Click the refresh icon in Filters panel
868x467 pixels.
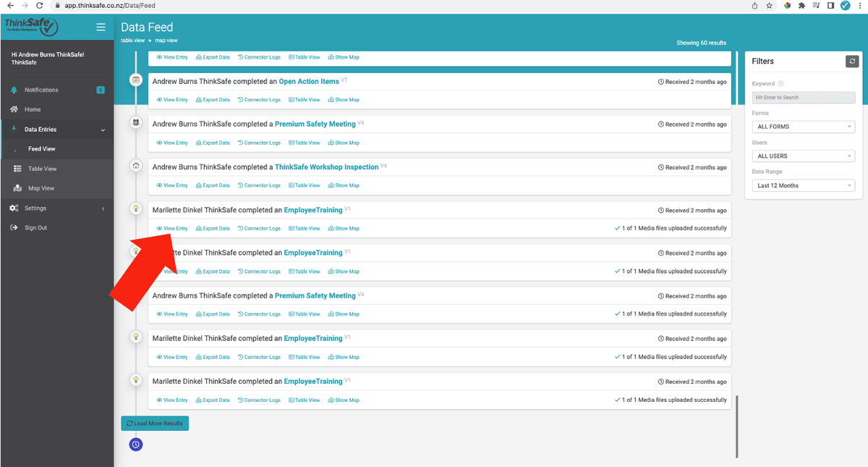851,62
